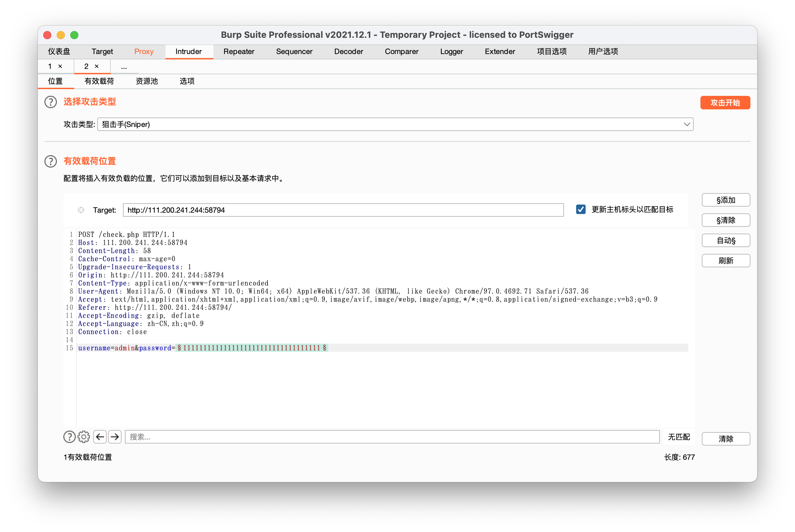
Task: Click the Accept text/html header line
Action: pyautogui.click(x=368, y=300)
